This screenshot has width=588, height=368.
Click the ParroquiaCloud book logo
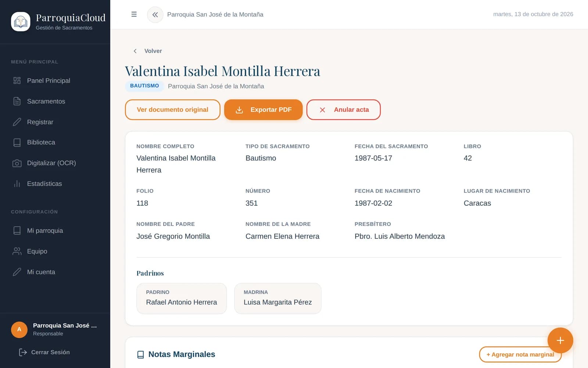[21, 22]
